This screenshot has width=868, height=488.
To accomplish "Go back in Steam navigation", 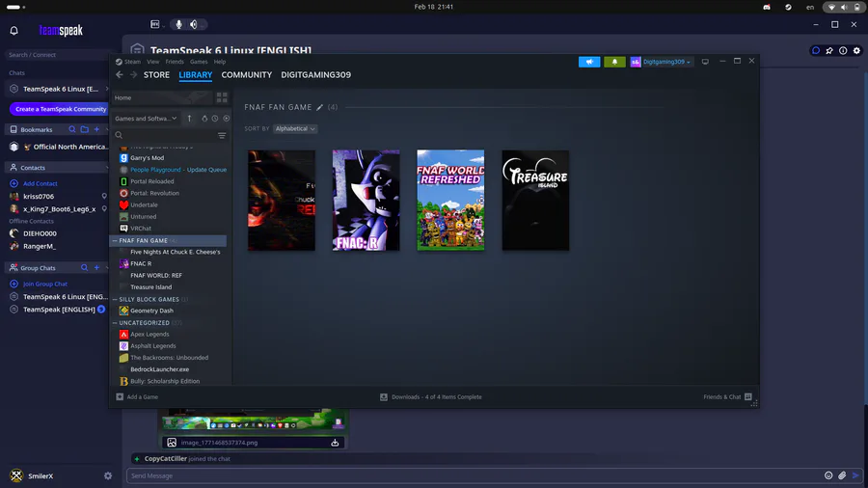I will [120, 74].
